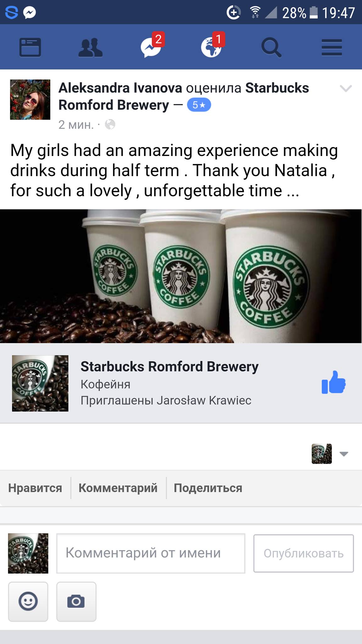
Task: Open the News Feed icon
Action: point(30,47)
